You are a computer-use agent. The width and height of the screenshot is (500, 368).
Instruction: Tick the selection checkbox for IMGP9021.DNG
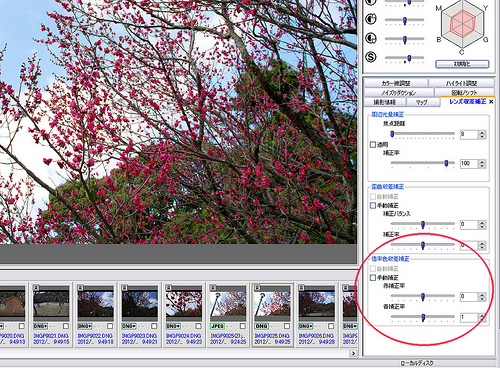point(66,326)
